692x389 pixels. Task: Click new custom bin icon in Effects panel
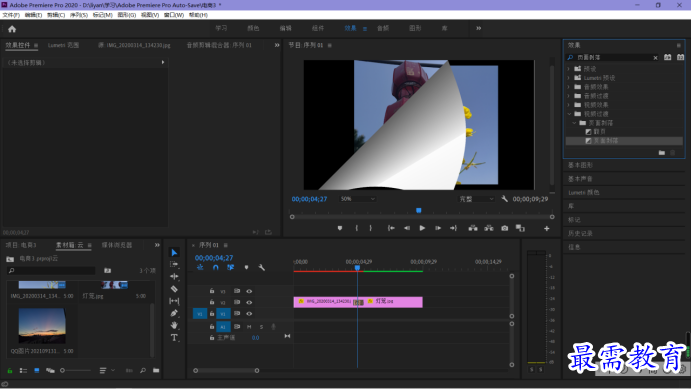click(x=662, y=153)
